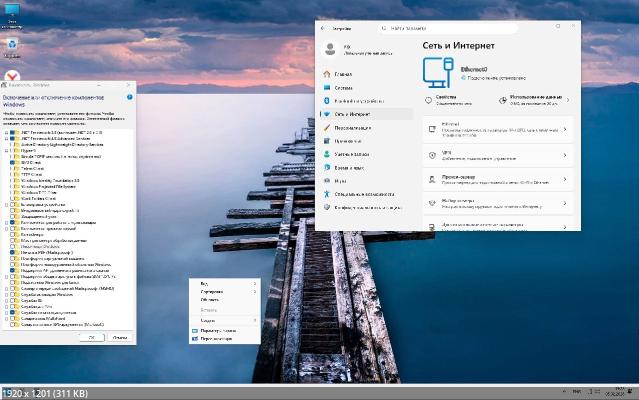Viewport: 639px width, 400px height.
Task: Open Главная (Home) in Settings sidebar
Action: tap(344, 73)
